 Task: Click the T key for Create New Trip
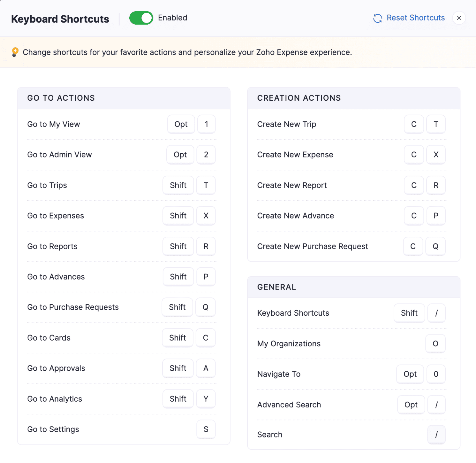[x=436, y=124]
